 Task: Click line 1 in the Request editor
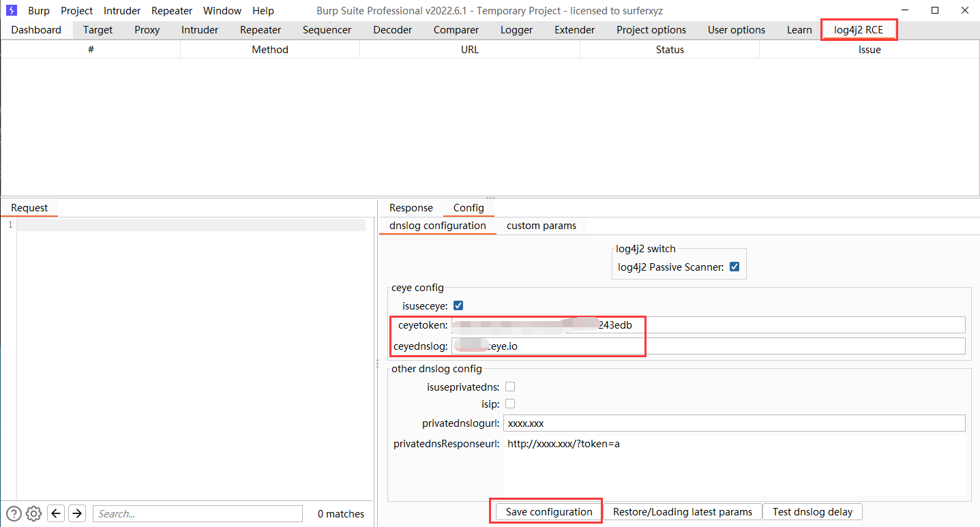coord(192,225)
